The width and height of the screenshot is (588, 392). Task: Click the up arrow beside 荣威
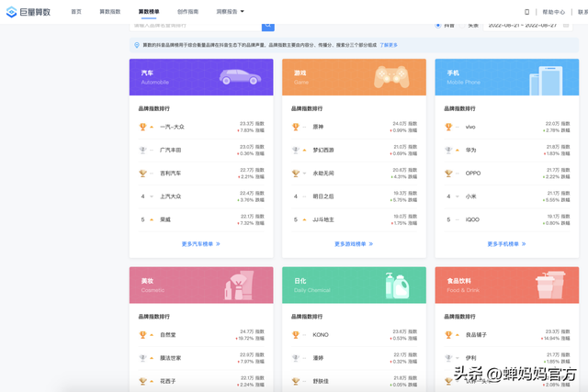(152, 219)
